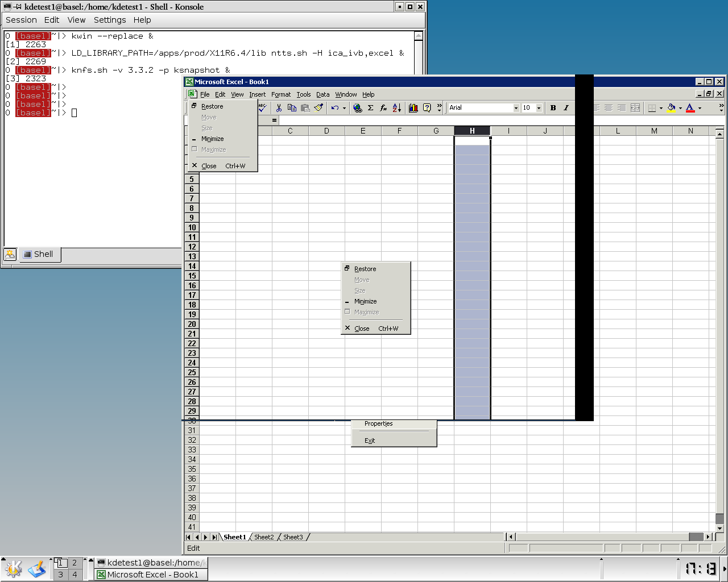This screenshot has width=728, height=582.
Task: Click the Borders toolbar icon
Action: coord(652,107)
